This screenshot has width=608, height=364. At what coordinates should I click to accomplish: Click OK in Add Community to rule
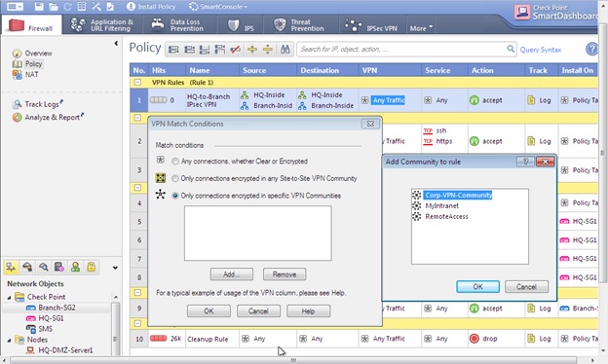click(x=477, y=286)
